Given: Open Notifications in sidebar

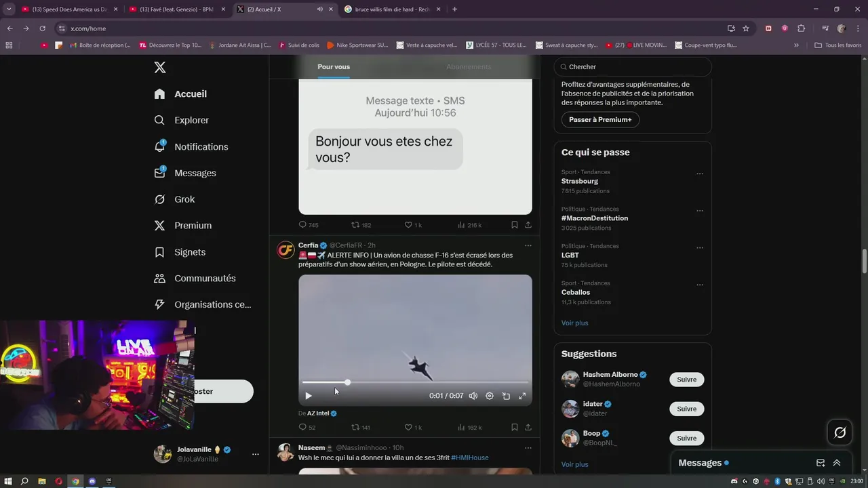Looking at the screenshot, I should tap(191, 146).
